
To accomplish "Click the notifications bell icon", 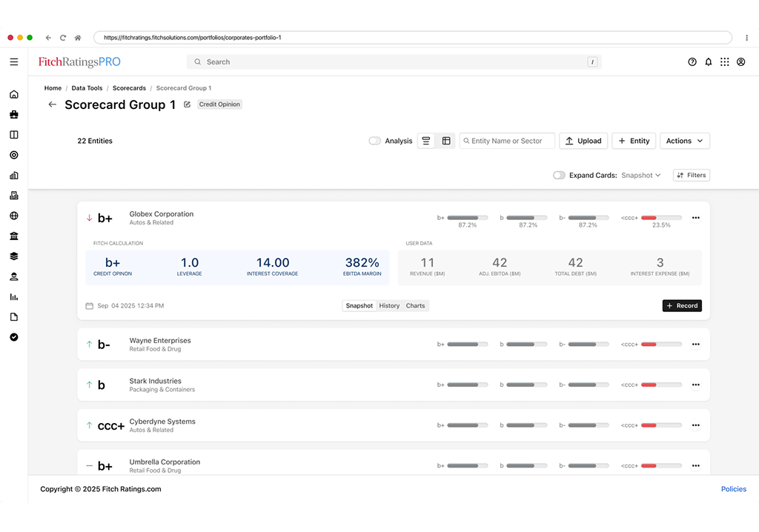I will [x=709, y=62].
